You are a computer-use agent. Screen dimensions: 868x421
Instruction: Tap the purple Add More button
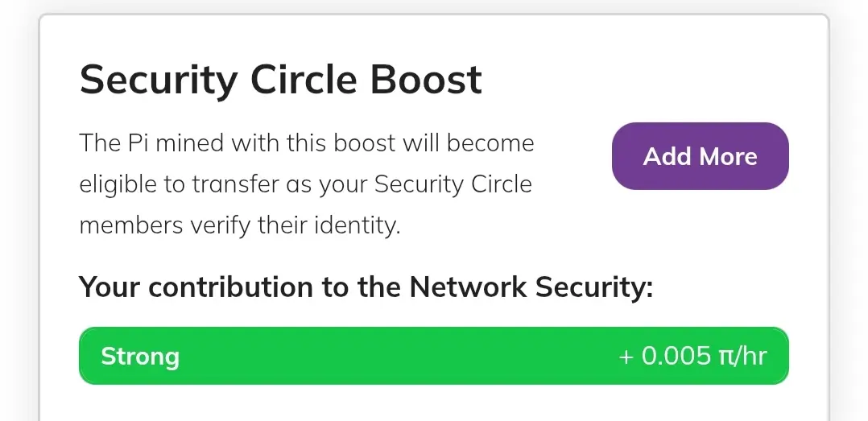coord(700,156)
